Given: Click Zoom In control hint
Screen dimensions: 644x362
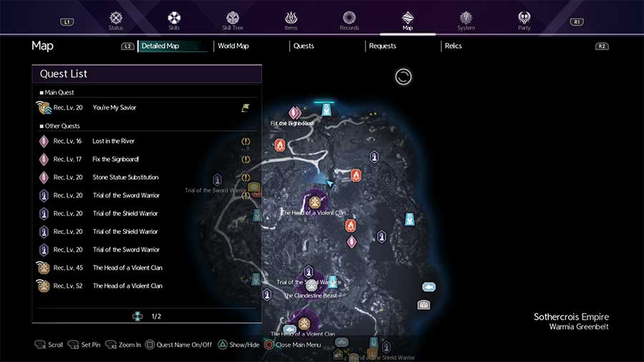Looking at the screenshot, I should click(123, 345).
